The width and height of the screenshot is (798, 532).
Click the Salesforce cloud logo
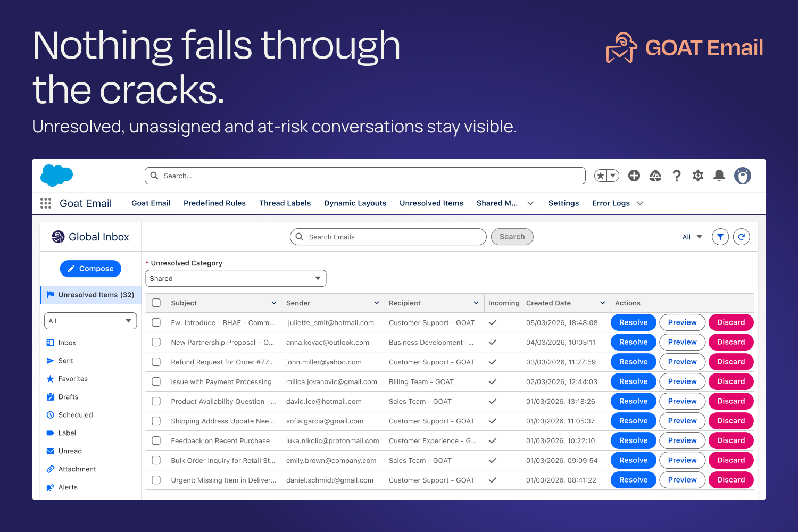pos(57,176)
